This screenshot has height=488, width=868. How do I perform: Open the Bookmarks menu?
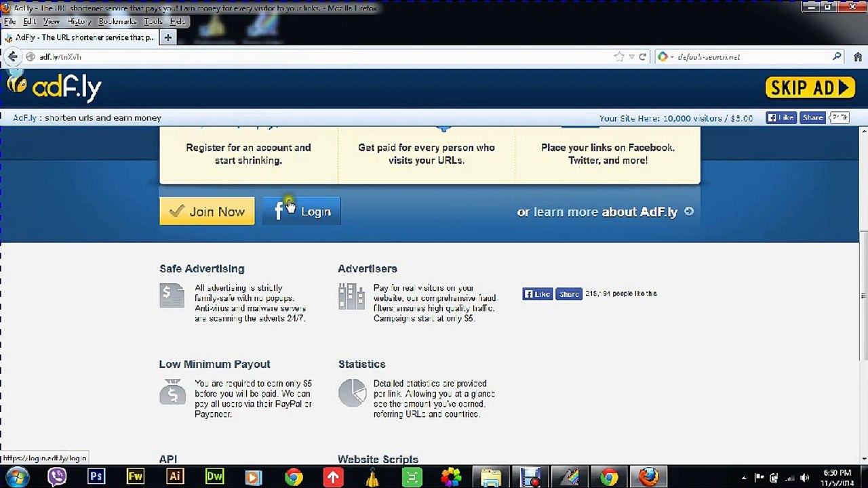(117, 22)
